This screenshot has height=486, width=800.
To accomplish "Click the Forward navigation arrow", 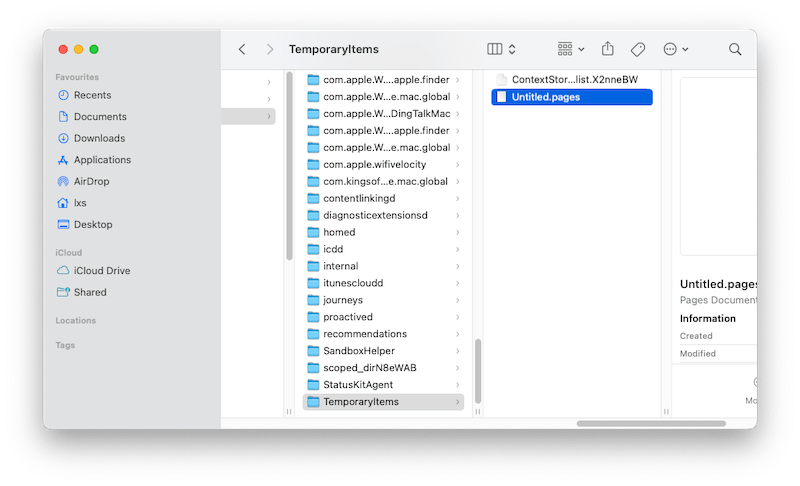I will click(x=270, y=49).
